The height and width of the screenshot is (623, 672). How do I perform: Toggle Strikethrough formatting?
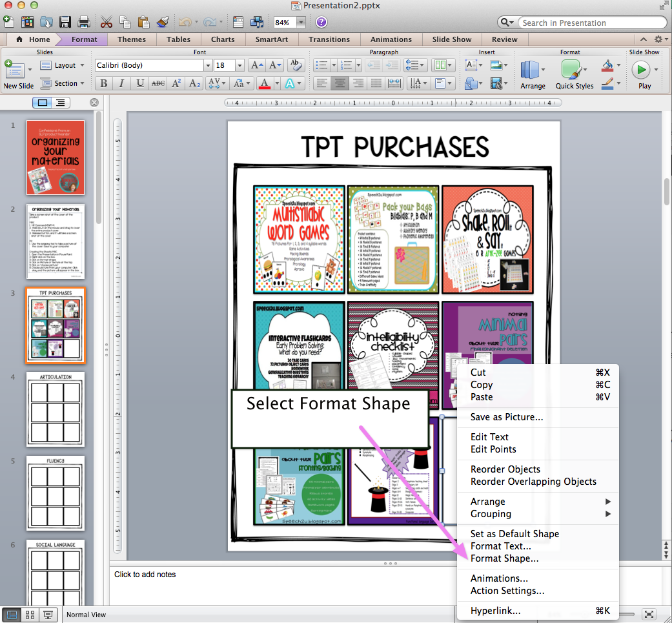[x=158, y=83]
